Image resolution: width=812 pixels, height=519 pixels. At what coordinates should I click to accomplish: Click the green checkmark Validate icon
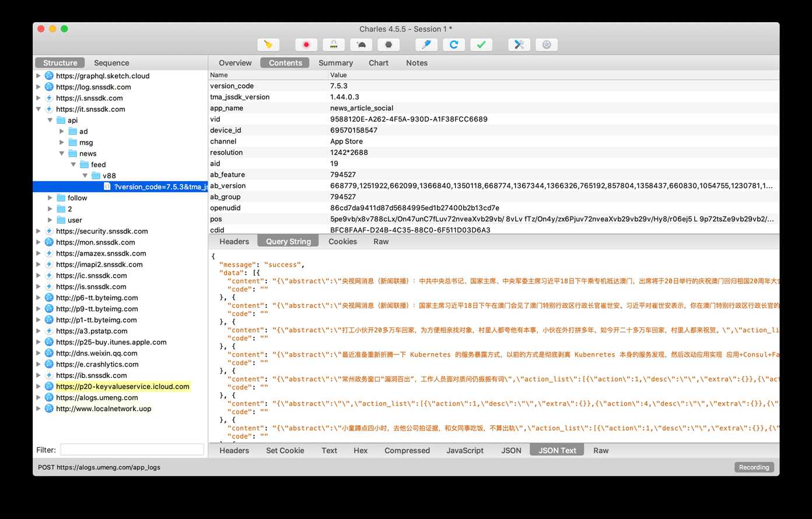point(481,45)
